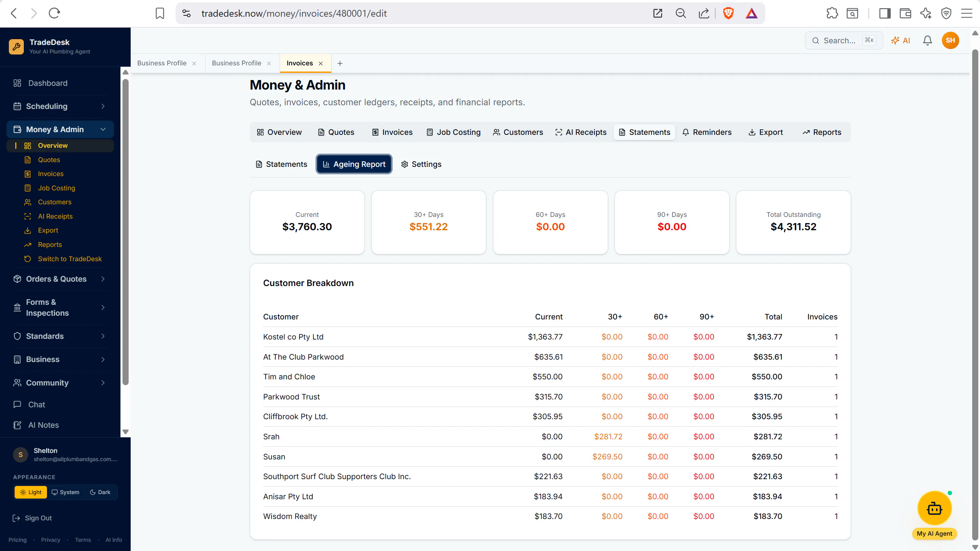
Task: Expand the Scheduling sidebar section
Action: 60,106
